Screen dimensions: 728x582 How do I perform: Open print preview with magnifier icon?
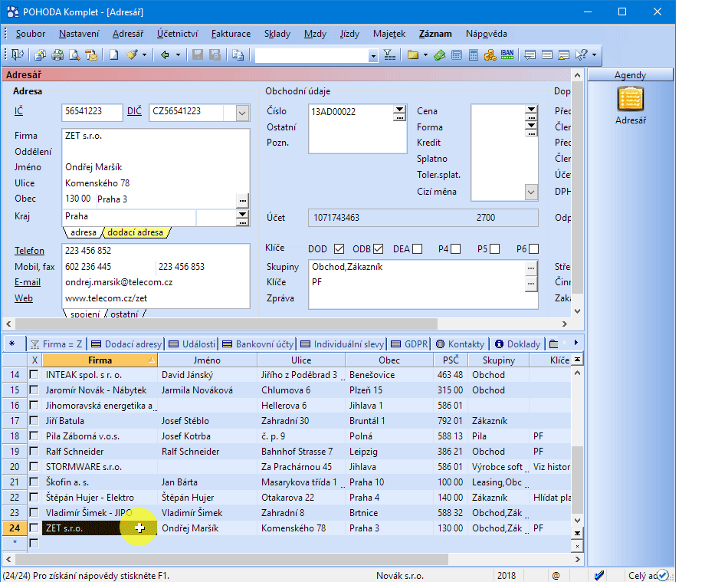point(74,54)
